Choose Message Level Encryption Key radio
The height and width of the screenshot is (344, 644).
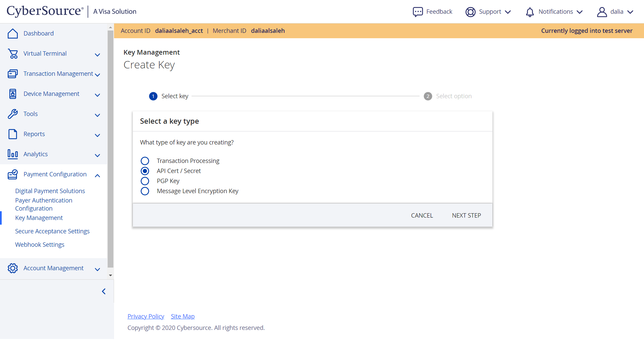coord(145,191)
